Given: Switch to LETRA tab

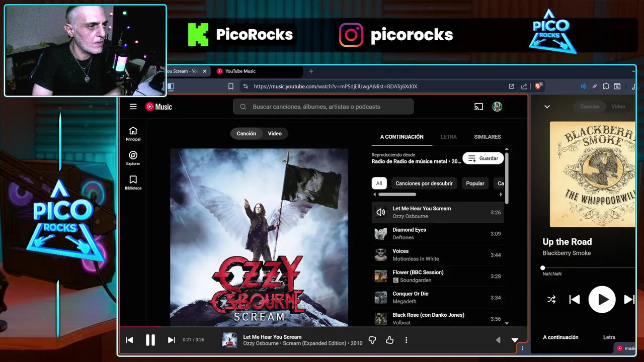Looking at the screenshot, I should tap(449, 137).
